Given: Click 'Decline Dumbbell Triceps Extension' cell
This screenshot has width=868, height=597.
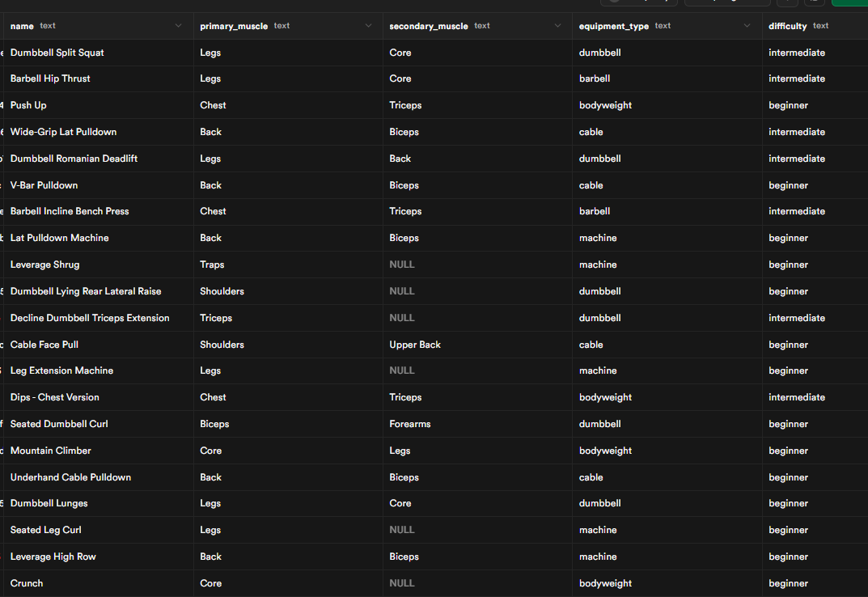Looking at the screenshot, I should (99, 318).
